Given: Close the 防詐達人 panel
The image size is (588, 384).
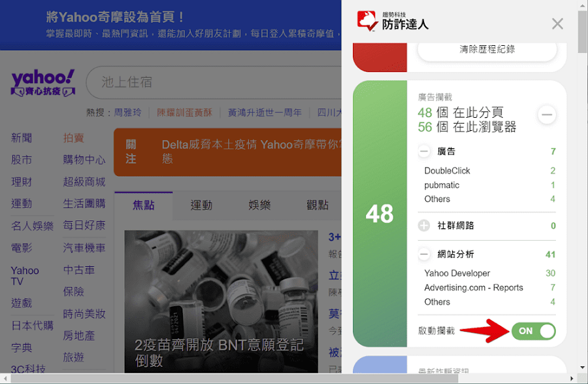Looking at the screenshot, I should click(557, 24).
